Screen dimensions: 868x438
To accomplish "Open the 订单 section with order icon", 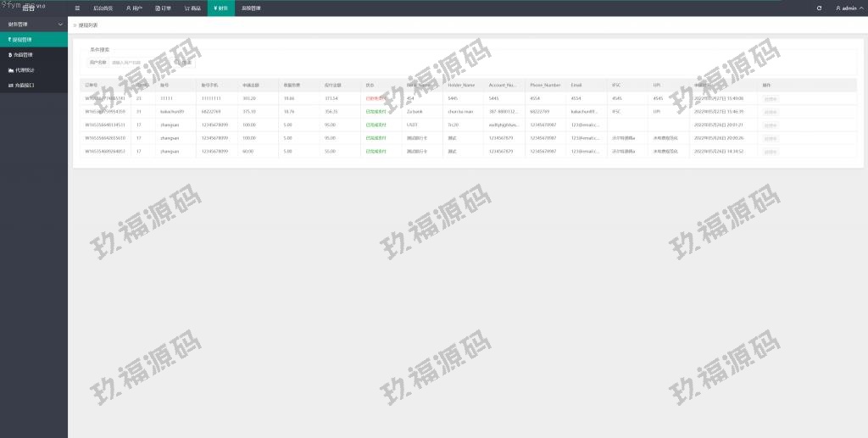I will tap(163, 8).
